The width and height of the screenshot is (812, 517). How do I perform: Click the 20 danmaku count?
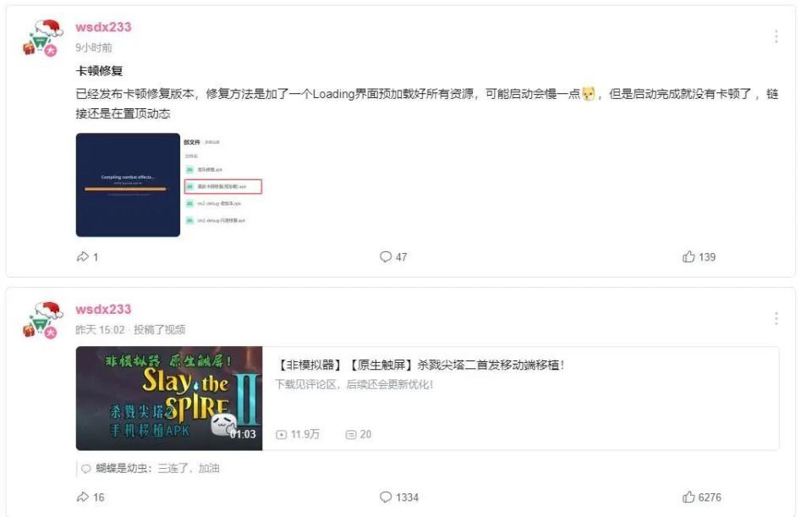(359, 434)
